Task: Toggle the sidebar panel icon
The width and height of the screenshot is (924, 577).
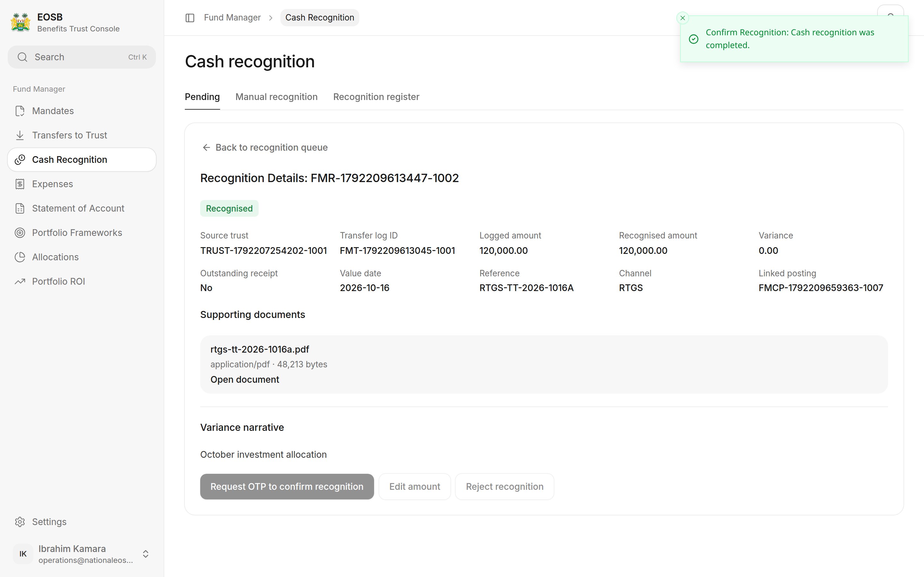Action: (x=190, y=18)
